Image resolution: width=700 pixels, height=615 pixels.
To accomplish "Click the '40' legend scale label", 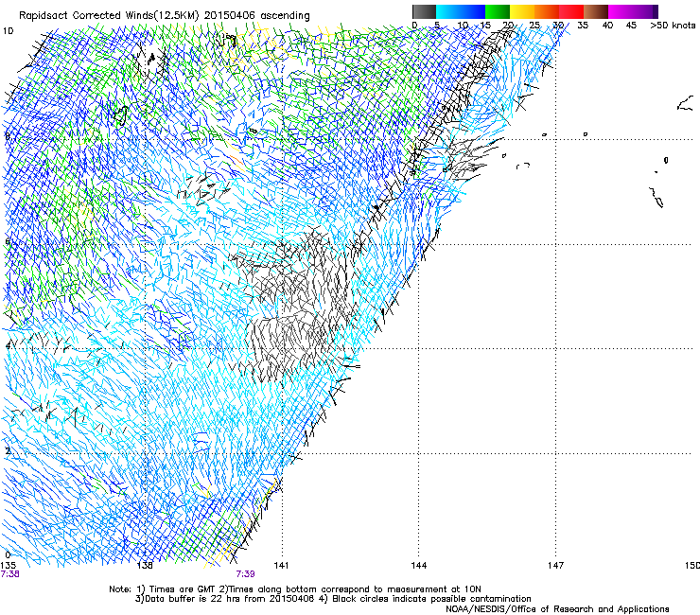I will coord(607,26).
